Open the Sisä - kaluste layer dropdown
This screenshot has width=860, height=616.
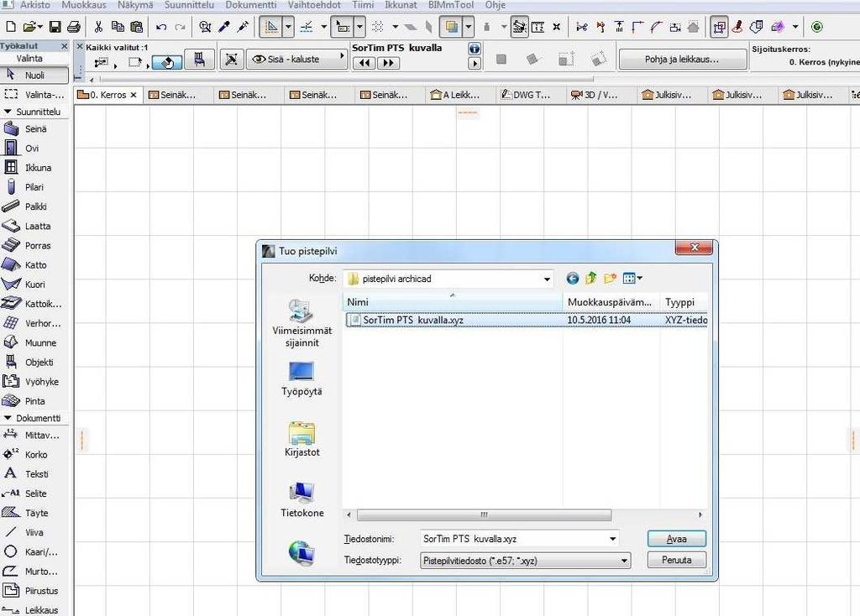[x=297, y=59]
